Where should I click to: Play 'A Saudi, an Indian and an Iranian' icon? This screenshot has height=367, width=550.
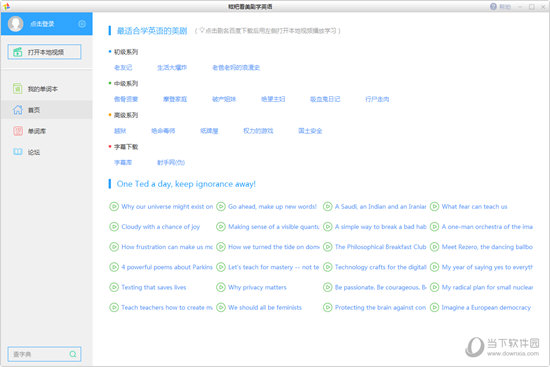pyautogui.click(x=328, y=206)
